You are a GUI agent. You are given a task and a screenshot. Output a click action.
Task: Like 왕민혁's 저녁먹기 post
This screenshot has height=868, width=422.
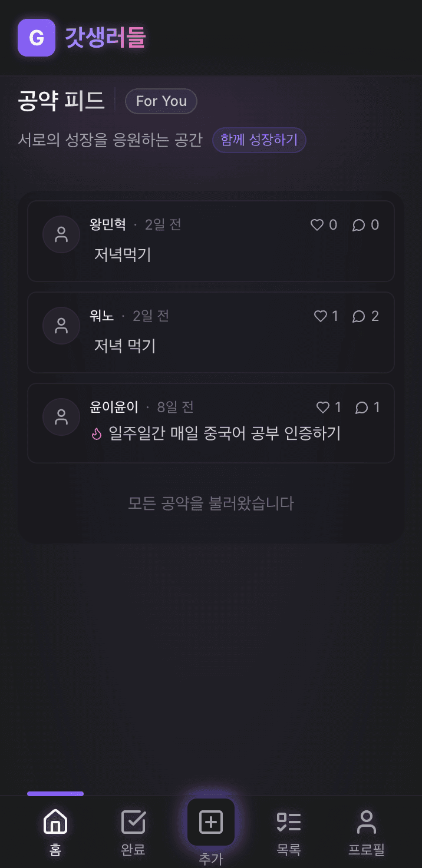[x=316, y=224]
